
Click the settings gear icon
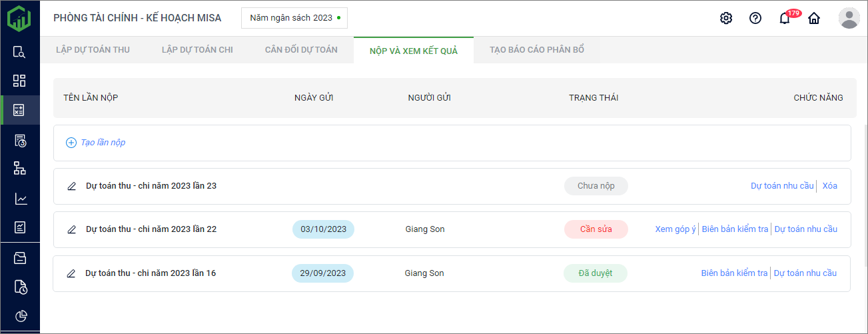click(x=726, y=18)
